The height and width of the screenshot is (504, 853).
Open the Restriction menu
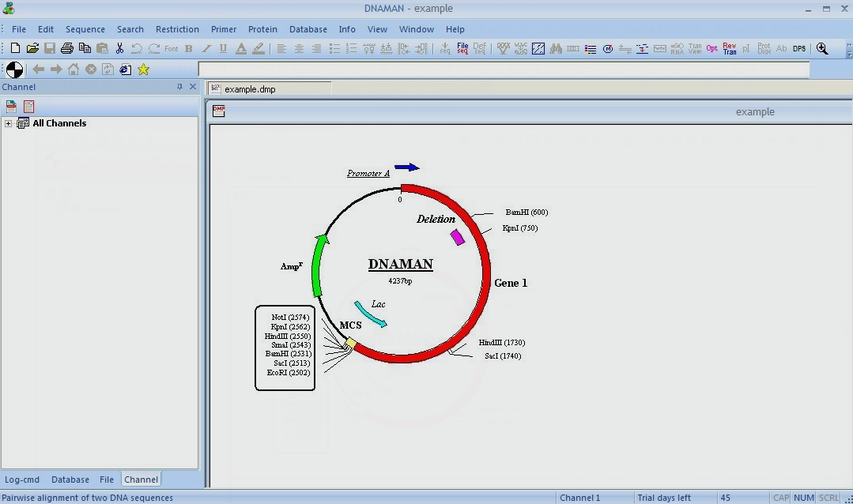point(177,29)
